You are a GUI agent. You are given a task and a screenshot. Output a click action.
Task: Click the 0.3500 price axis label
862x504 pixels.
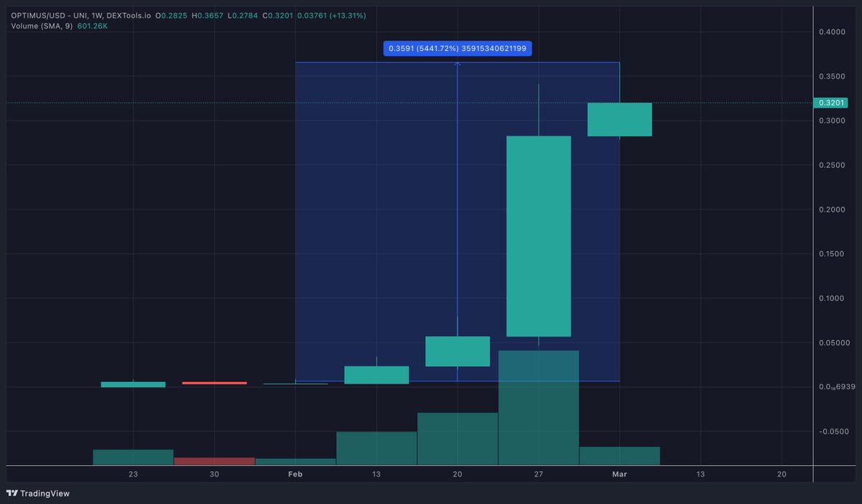[832, 76]
